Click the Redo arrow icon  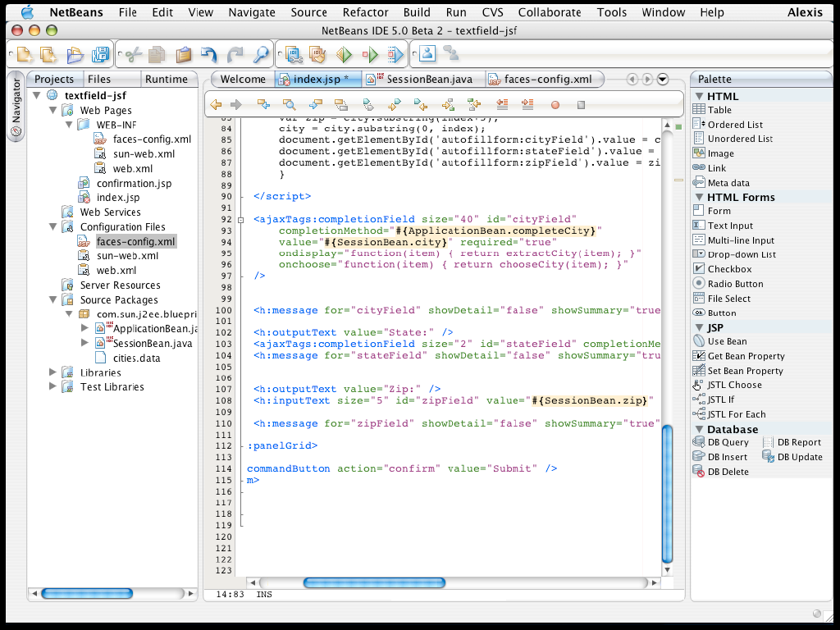(235, 54)
